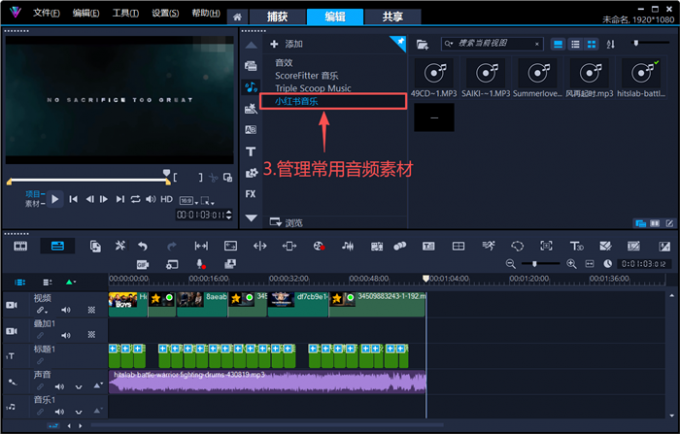Screen dimensions: 680x434
Task: Collapse library category list upward arrow
Action: coord(251,45)
